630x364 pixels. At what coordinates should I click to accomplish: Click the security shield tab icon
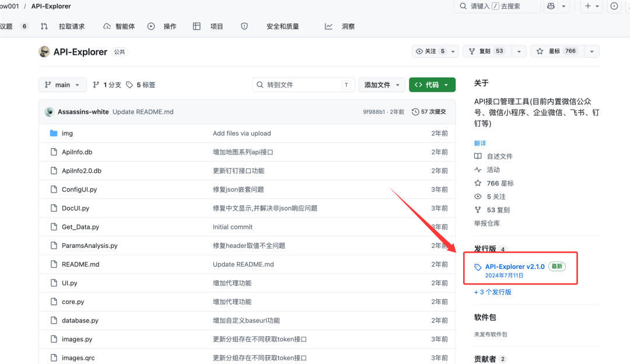tap(244, 26)
